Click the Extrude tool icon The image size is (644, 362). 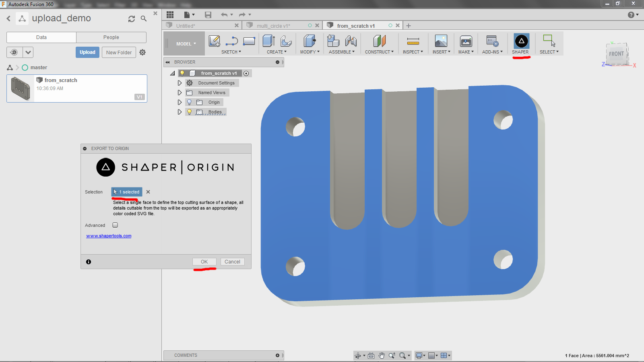coord(268,41)
